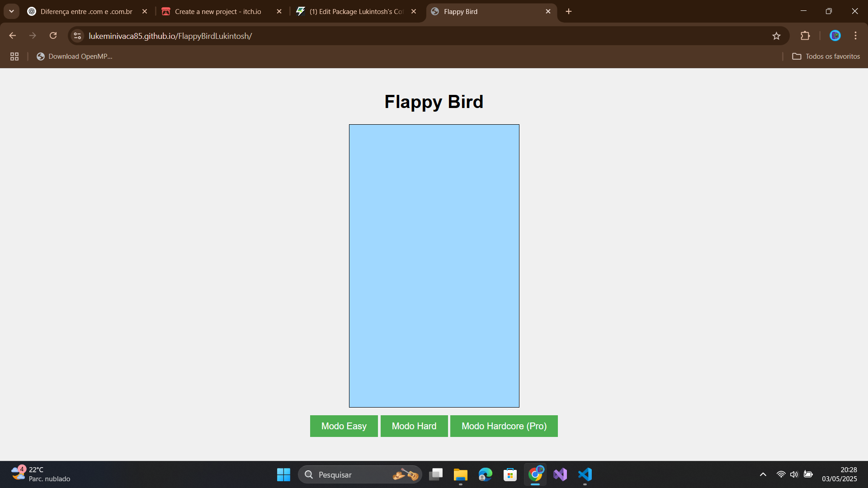Select Modo Hardcore (Pro) button
Screen dimensions: 868x488
[504, 426]
